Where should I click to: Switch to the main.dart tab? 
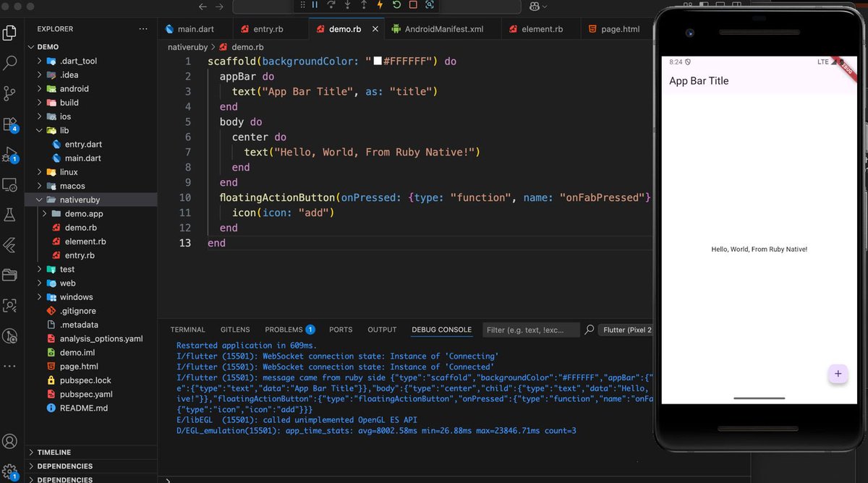(x=195, y=30)
